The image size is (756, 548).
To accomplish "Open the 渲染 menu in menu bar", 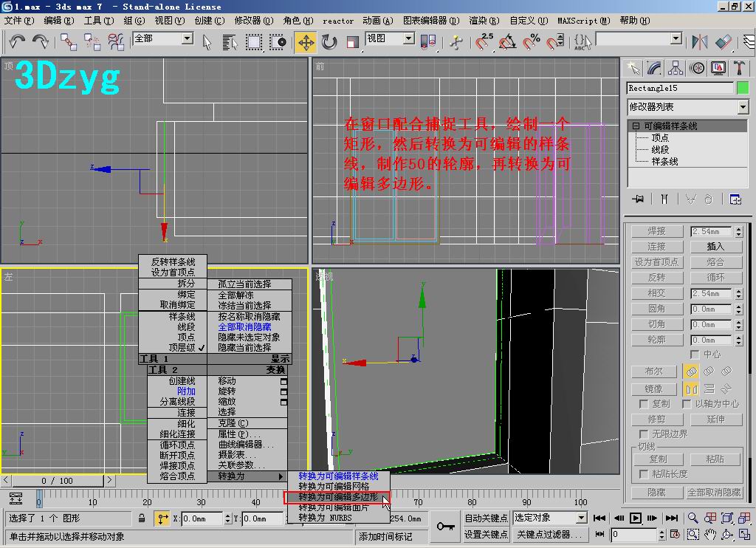I will click(x=483, y=21).
